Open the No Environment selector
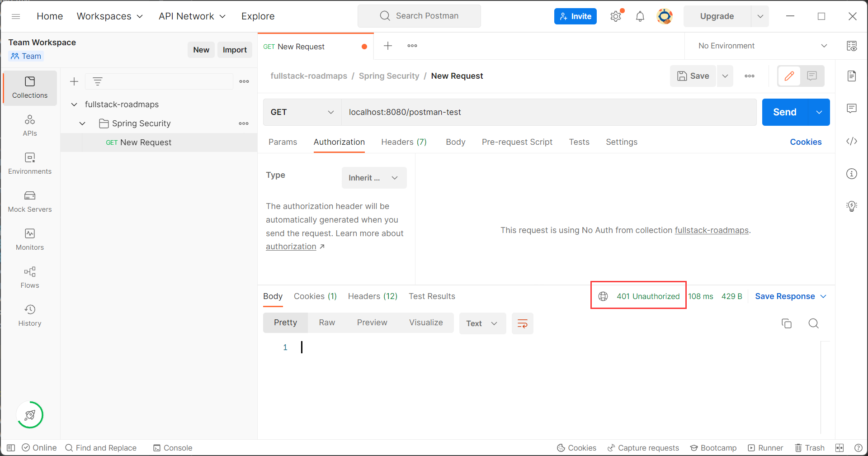The height and width of the screenshot is (456, 868). [762, 46]
